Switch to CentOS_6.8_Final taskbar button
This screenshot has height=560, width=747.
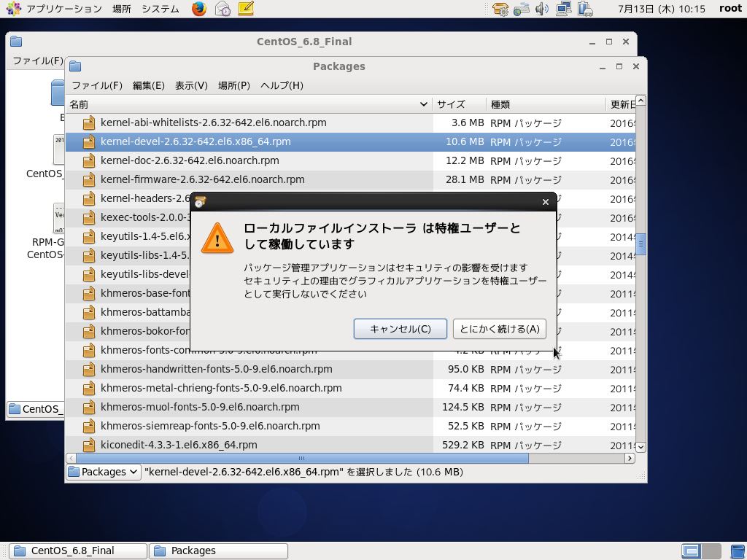point(78,551)
